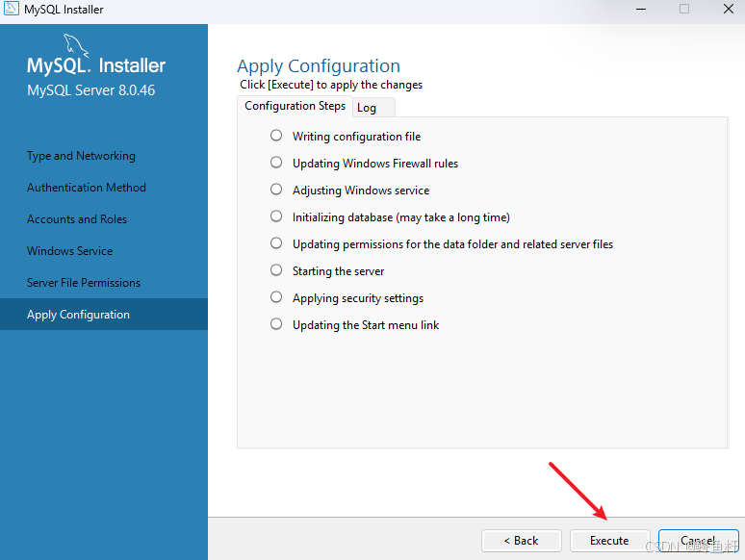Click 'Updating Windows Firewall rules' text
This screenshot has width=745, height=560.
tap(375, 164)
